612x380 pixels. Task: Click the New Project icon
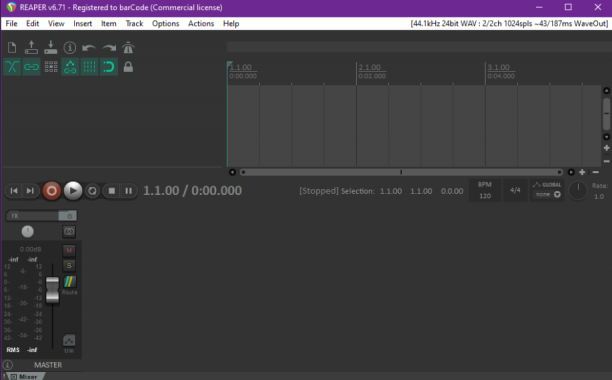tap(12, 48)
